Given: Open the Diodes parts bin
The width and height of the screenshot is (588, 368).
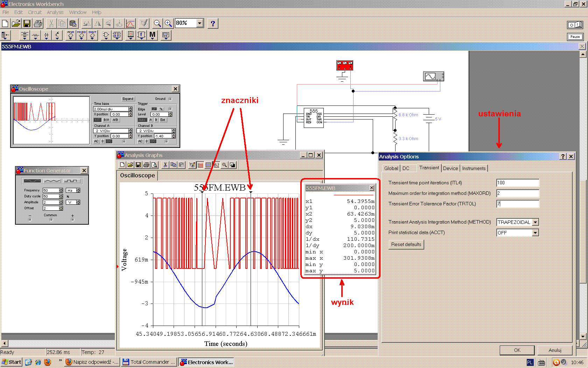Looking at the screenshot, I should (46, 35).
